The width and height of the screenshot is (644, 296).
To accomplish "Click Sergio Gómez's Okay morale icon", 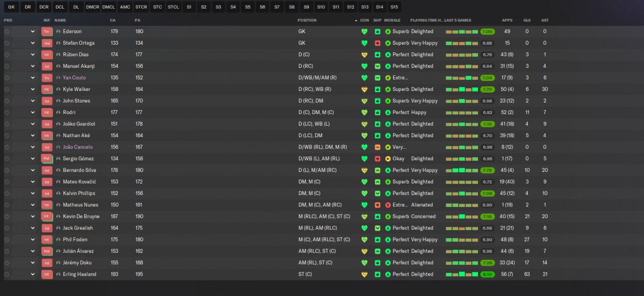I will (x=387, y=158).
